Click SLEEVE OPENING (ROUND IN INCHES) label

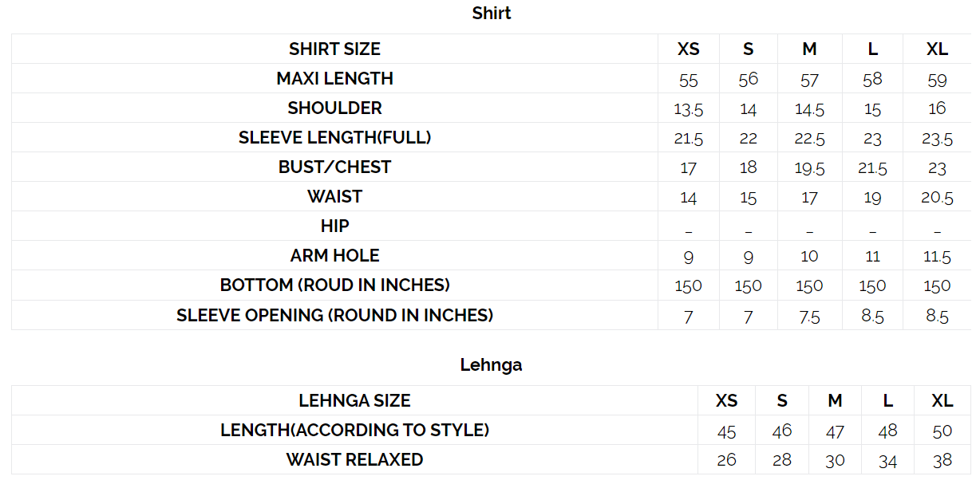[x=334, y=316]
